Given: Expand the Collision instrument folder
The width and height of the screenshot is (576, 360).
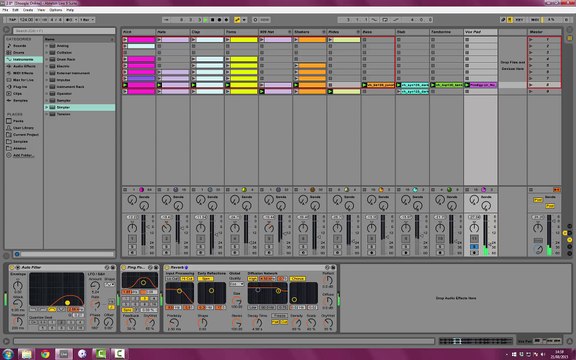Looking at the screenshot, I should tap(47, 53).
